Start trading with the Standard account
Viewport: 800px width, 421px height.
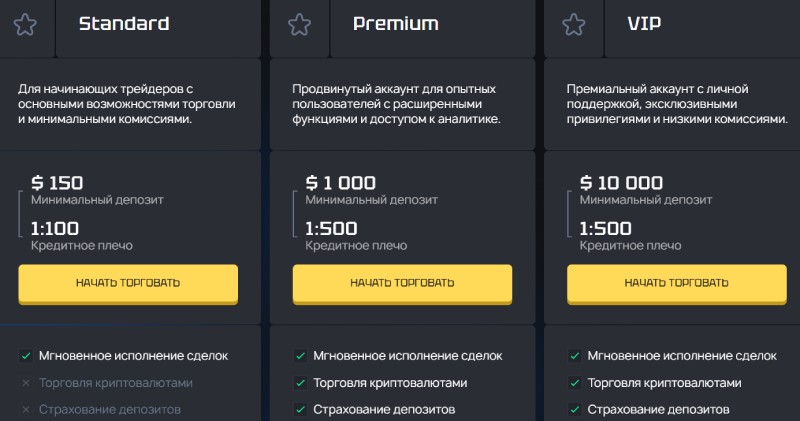tap(128, 283)
